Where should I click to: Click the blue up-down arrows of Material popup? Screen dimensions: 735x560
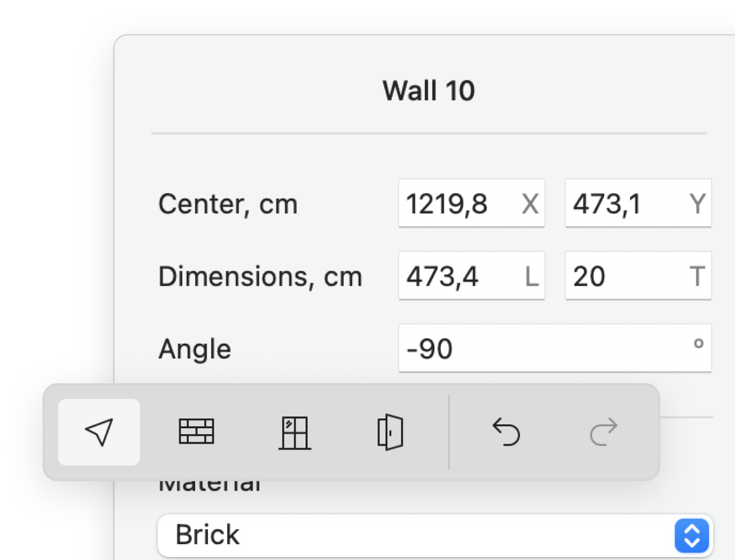[691, 535]
